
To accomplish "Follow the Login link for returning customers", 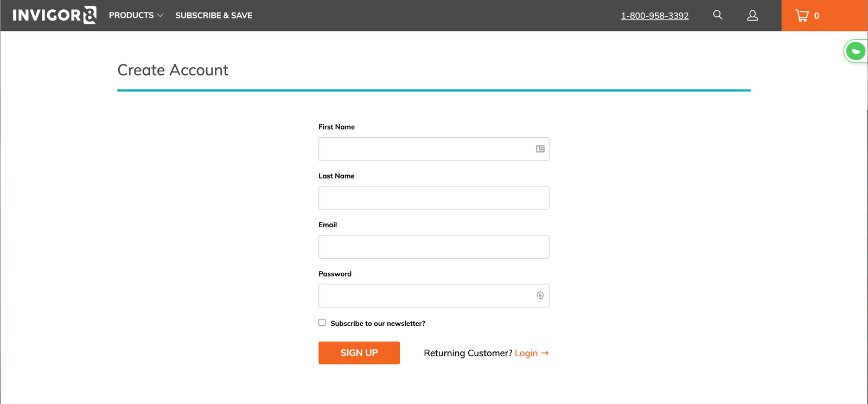I will tap(526, 353).
